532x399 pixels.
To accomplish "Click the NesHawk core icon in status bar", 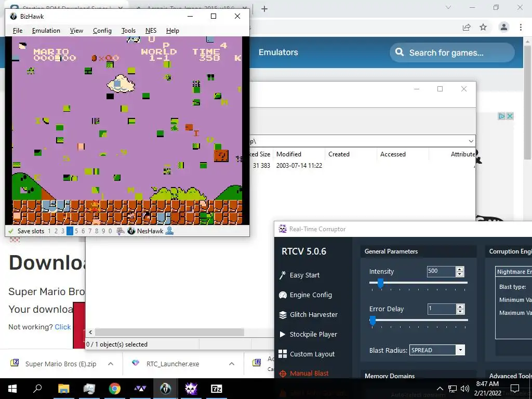I will point(131,231).
